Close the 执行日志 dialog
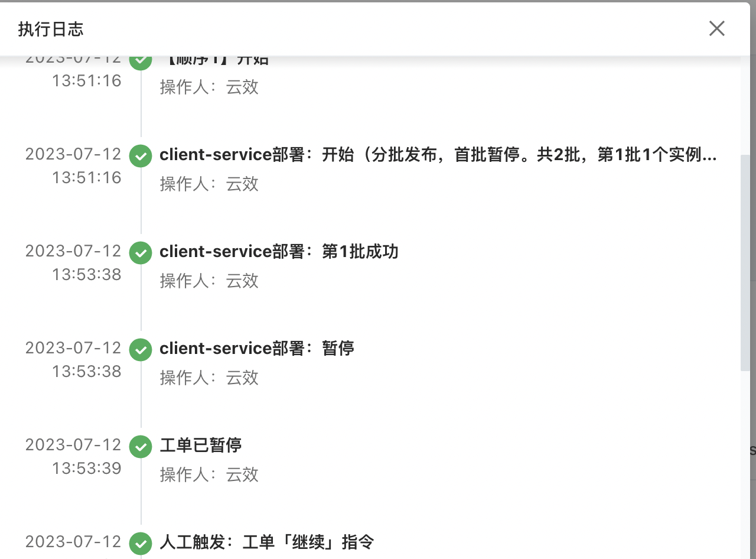756x559 pixels. (717, 28)
